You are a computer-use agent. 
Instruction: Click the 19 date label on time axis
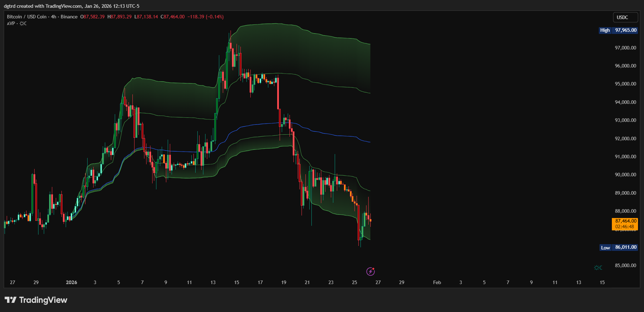point(284,282)
